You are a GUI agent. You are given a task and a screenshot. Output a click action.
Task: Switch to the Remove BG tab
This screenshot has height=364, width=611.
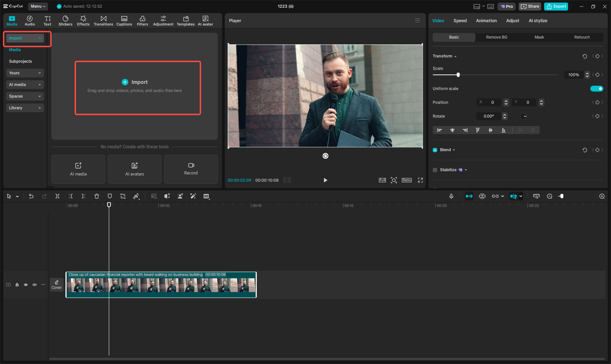pos(496,37)
